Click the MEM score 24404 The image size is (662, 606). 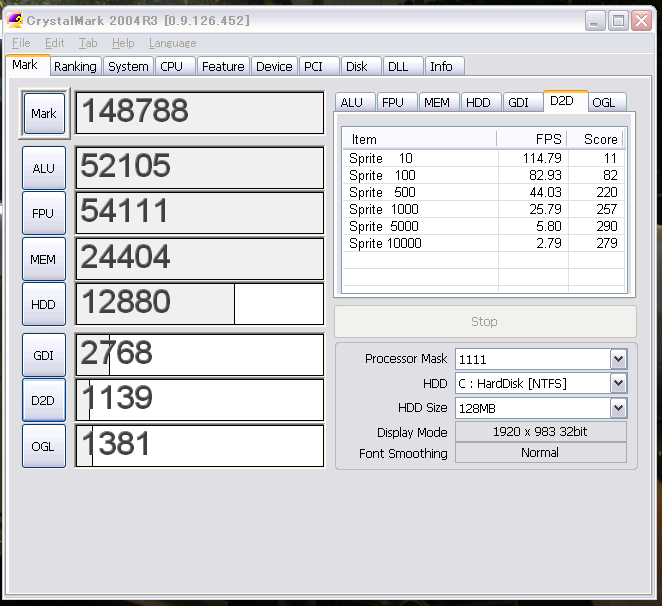click(200, 258)
